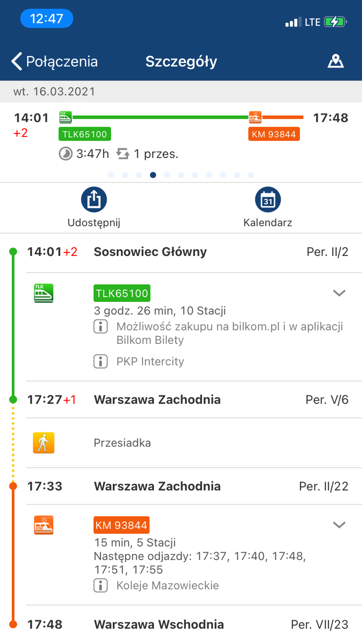Select the last connection page dot
The width and height of the screenshot is (362, 644).
click(251, 175)
